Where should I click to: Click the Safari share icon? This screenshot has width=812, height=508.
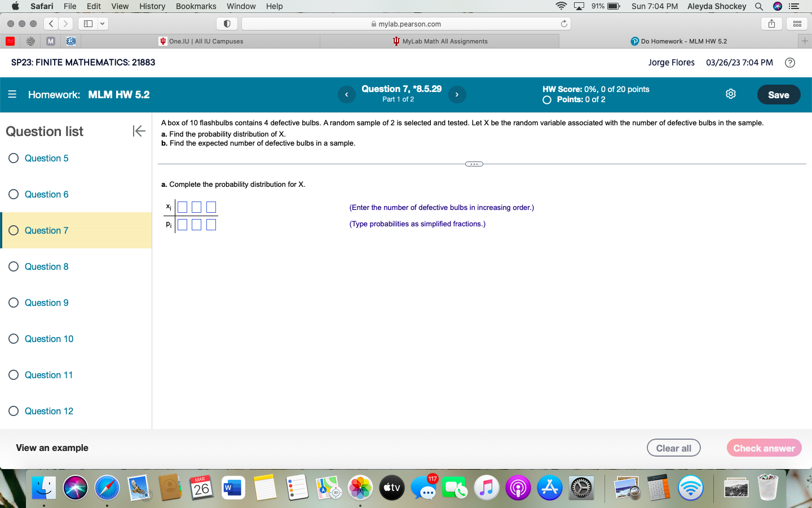(x=771, y=23)
